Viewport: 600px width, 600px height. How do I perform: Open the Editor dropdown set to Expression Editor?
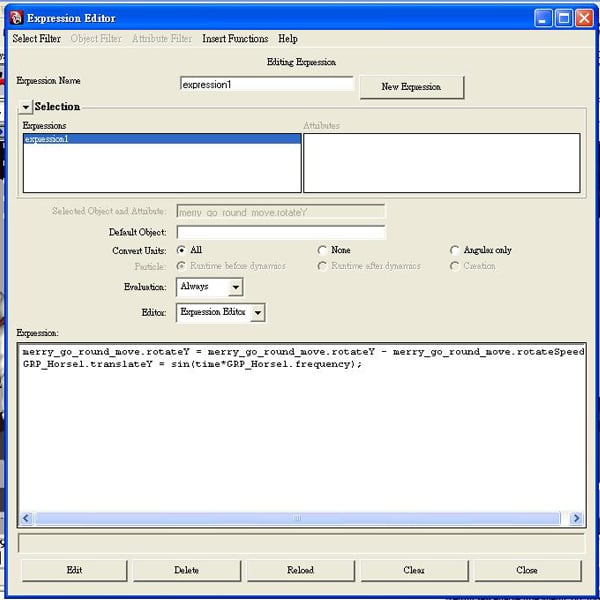click(220, 312)
